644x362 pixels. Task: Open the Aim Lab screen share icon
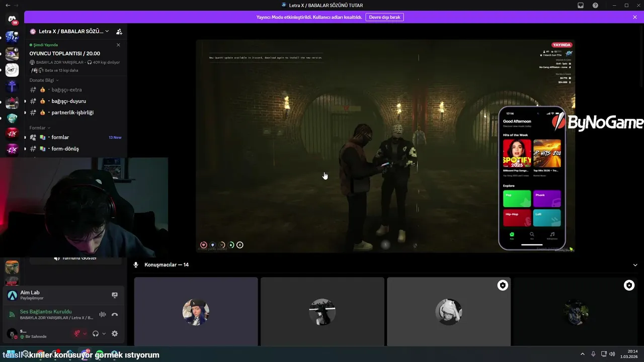click(x=115, y=295)
